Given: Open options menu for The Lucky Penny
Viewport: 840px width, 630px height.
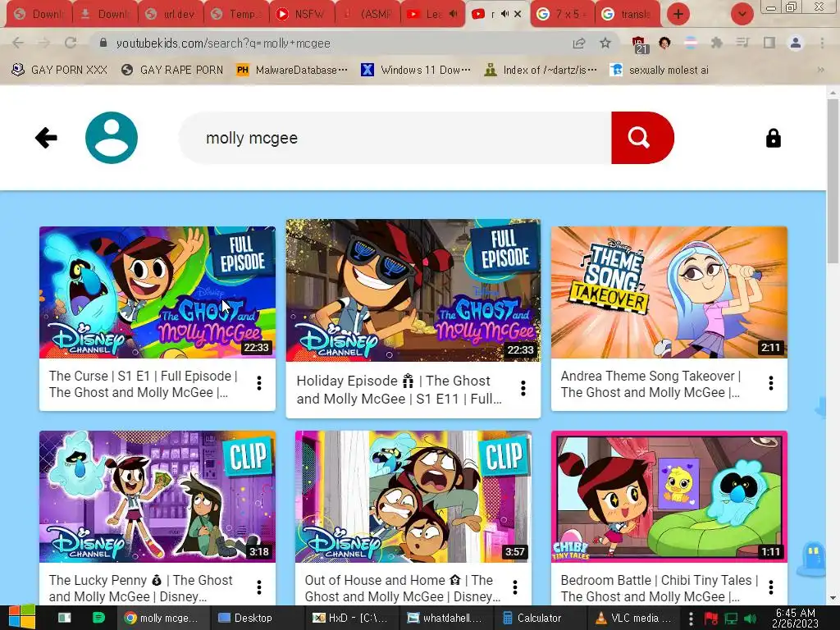Looking at the screenshot, I should pyautogui.click(x=259, y=587).
